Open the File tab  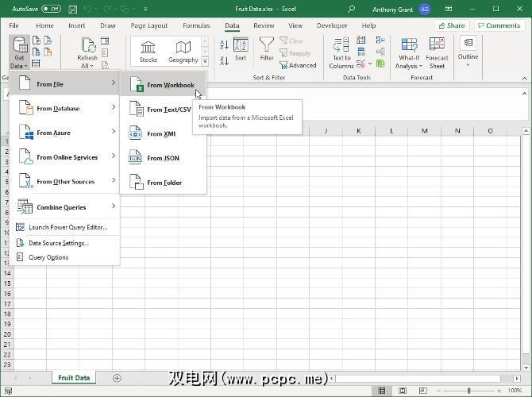point(14,25)
